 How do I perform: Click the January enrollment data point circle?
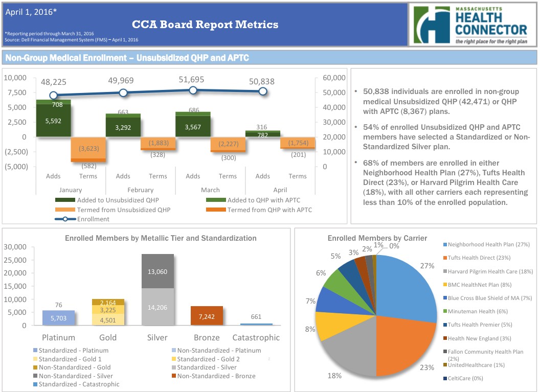click(53, 96)
